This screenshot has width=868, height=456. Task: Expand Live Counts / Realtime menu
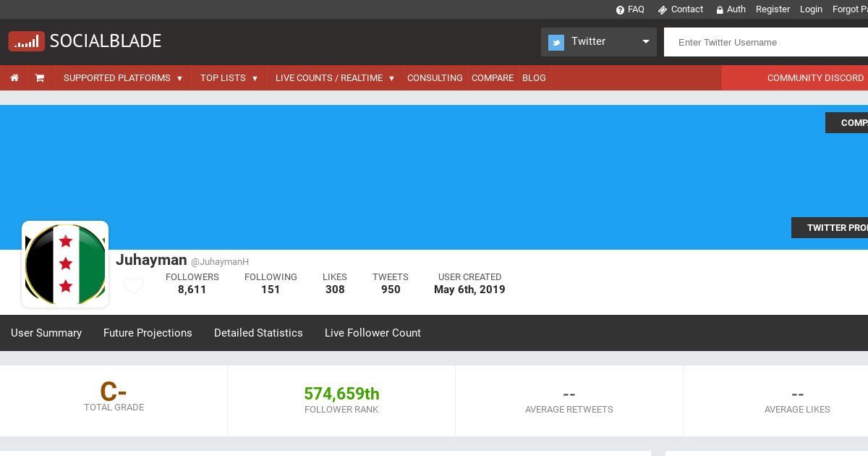click(x=335, y=77)
